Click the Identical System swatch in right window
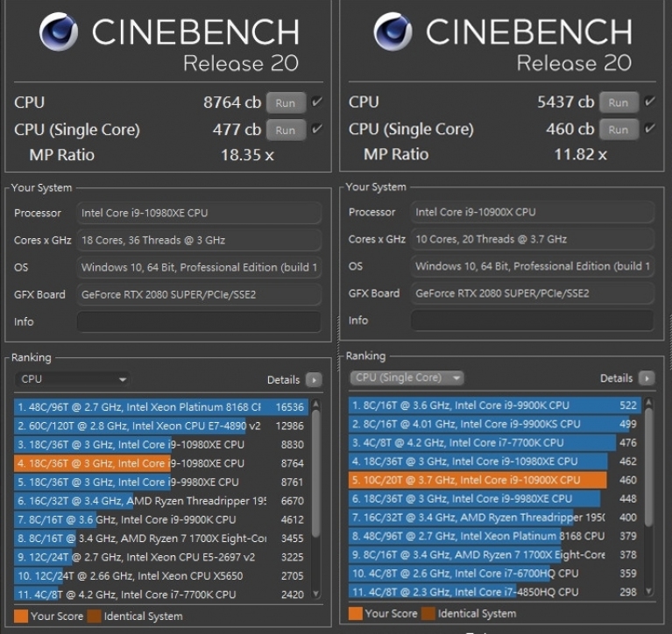This screenshot has width=672, height=634. [428, 614]
